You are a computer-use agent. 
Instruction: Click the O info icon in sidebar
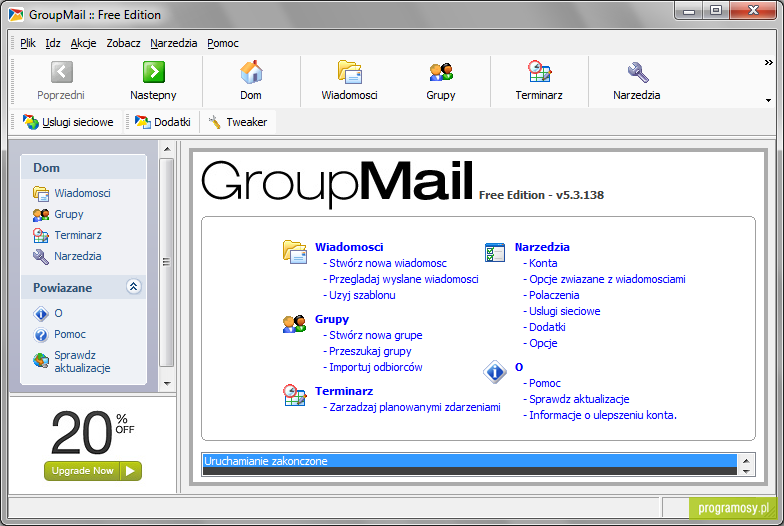click(x=40, y=314)
